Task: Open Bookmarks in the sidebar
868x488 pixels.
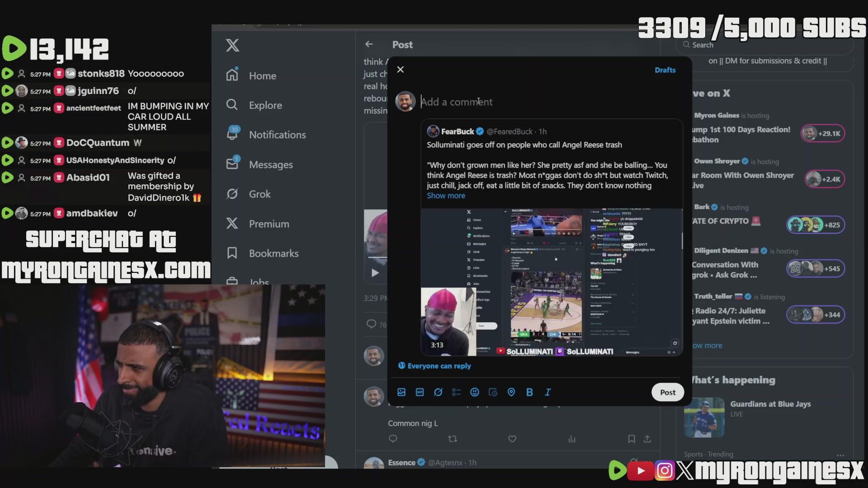Action: [262, 253]
